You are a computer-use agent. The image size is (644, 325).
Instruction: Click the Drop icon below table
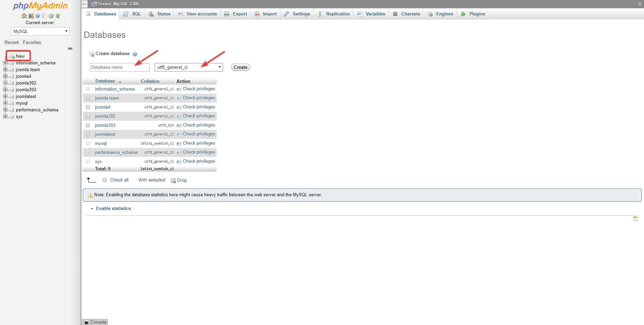(x=173, y=180)
